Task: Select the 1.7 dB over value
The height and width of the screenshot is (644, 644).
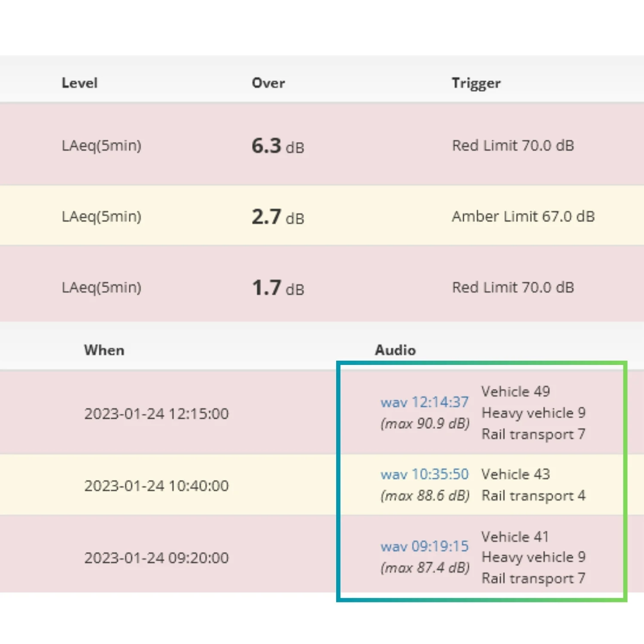Action: 277,288
